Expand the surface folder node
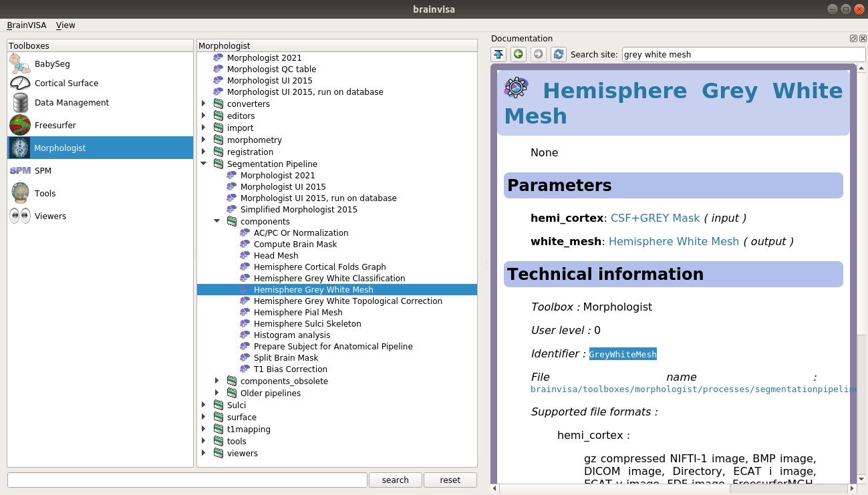The image size is (868, 495). tap(204, 418)
